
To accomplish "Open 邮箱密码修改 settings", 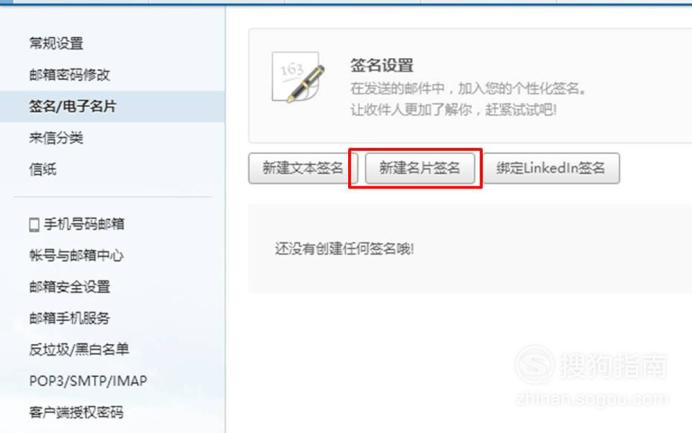I will click(x=70, y=75).
